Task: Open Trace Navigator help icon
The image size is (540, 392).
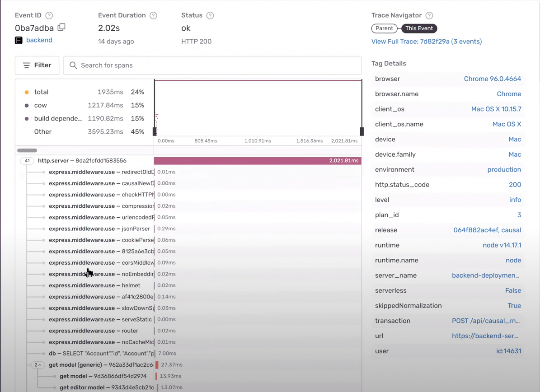Action: click(x=429, y=15)
